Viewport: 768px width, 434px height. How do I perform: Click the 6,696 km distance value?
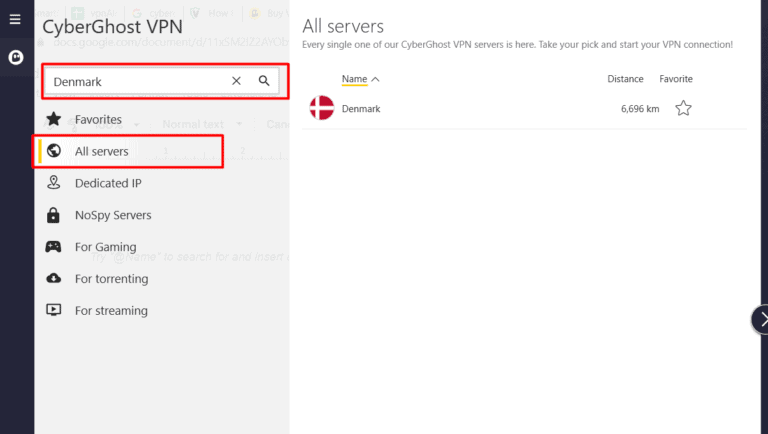point(639,108)
